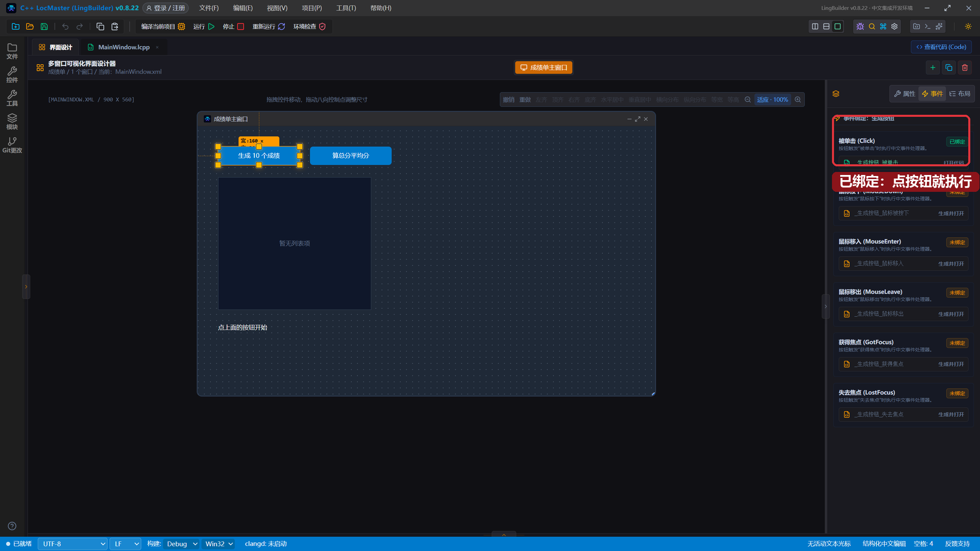Open the blue command key icon

pyautogui.click(x=883, y=27)
